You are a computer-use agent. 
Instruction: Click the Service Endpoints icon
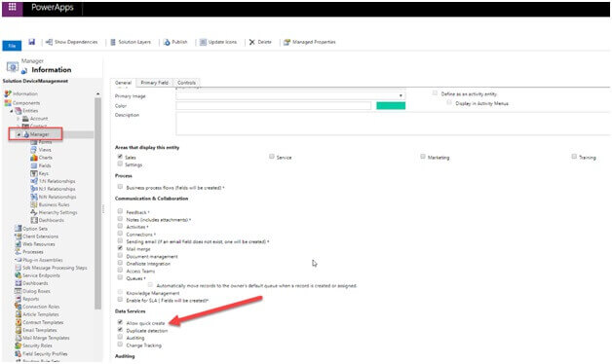click(x=18, y=275)
